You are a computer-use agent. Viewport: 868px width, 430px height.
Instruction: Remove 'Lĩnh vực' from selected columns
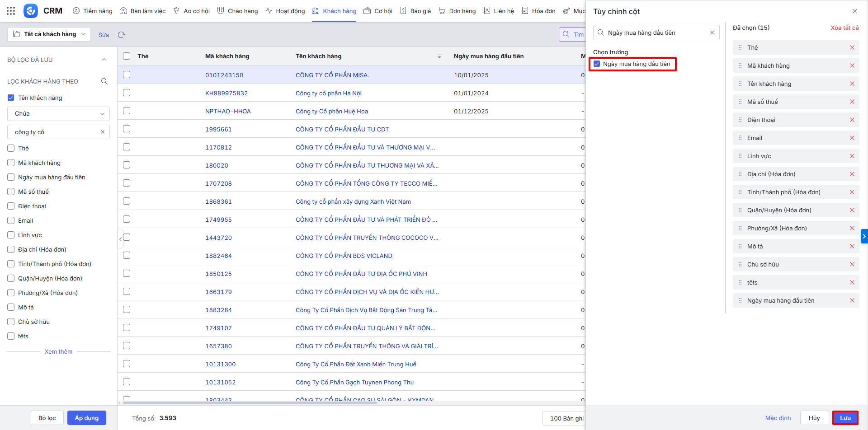pyautogui.click(x=852, y=156)
